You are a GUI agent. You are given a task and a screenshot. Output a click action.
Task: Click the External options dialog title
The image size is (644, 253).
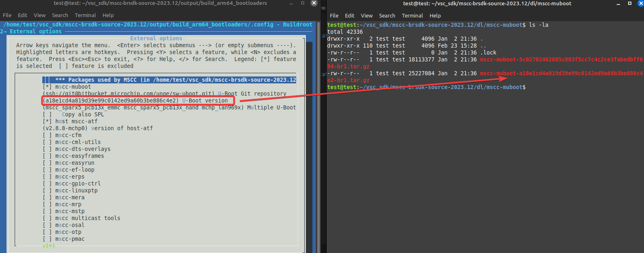click(156, 38)
